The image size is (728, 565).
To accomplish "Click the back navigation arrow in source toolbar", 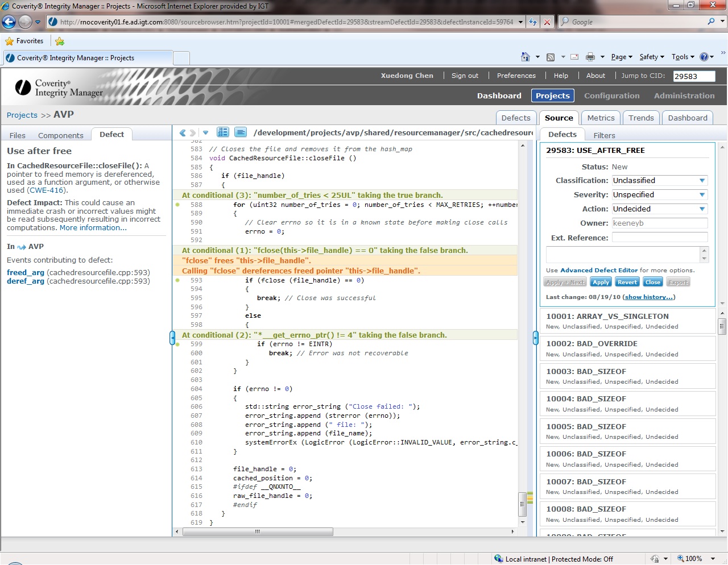I will [182, 133].
